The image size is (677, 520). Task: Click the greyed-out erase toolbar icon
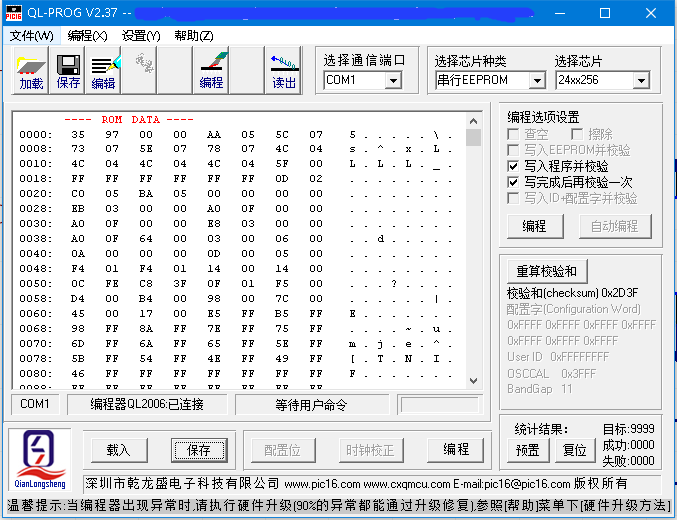(139, 70)
